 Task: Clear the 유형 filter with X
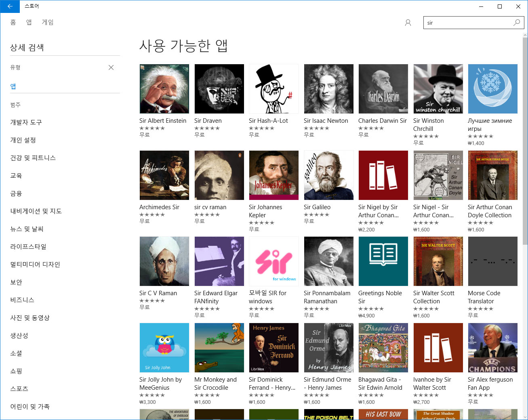pyautogui.click(x=111, y=67)
